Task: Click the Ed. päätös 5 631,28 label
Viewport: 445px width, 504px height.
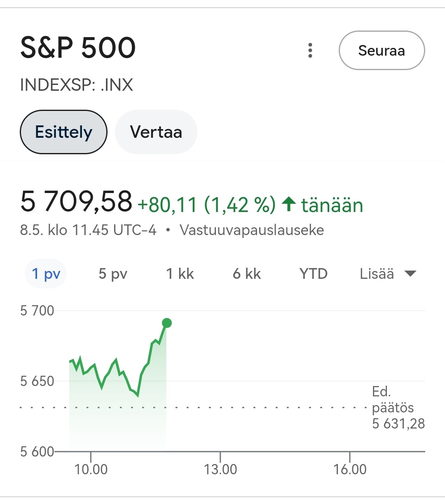Action: (x=398, y=407)
